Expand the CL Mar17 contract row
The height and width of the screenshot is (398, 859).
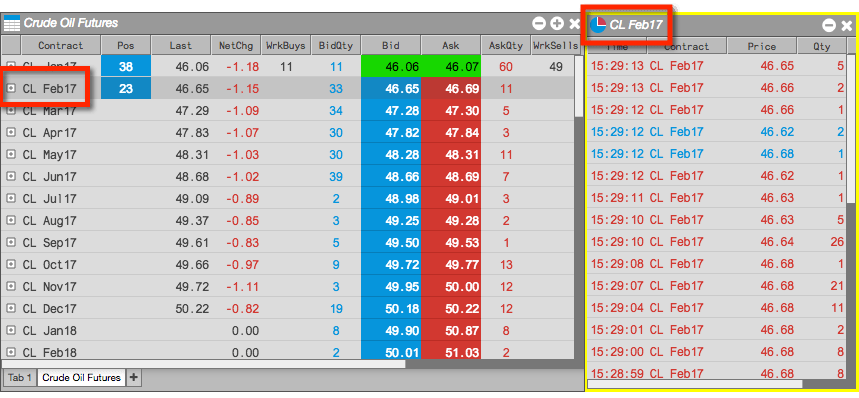pyautogui.click(x=10, y=111)
